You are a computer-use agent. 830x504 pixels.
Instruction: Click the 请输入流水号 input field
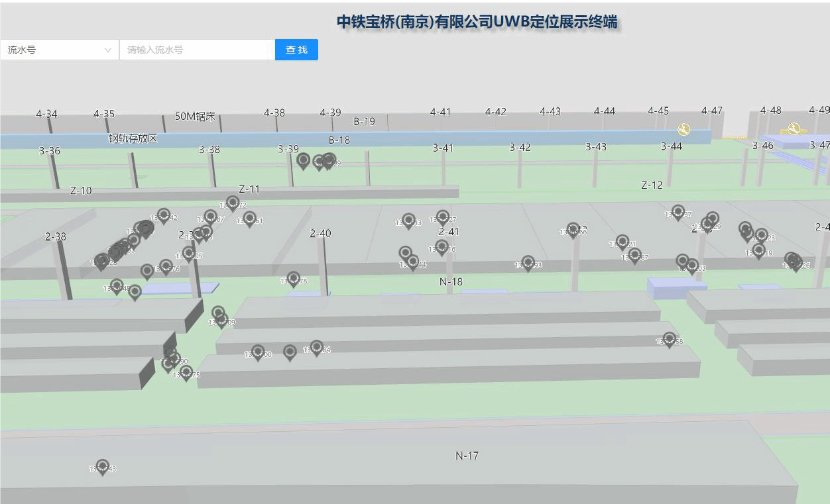(197, 50)
